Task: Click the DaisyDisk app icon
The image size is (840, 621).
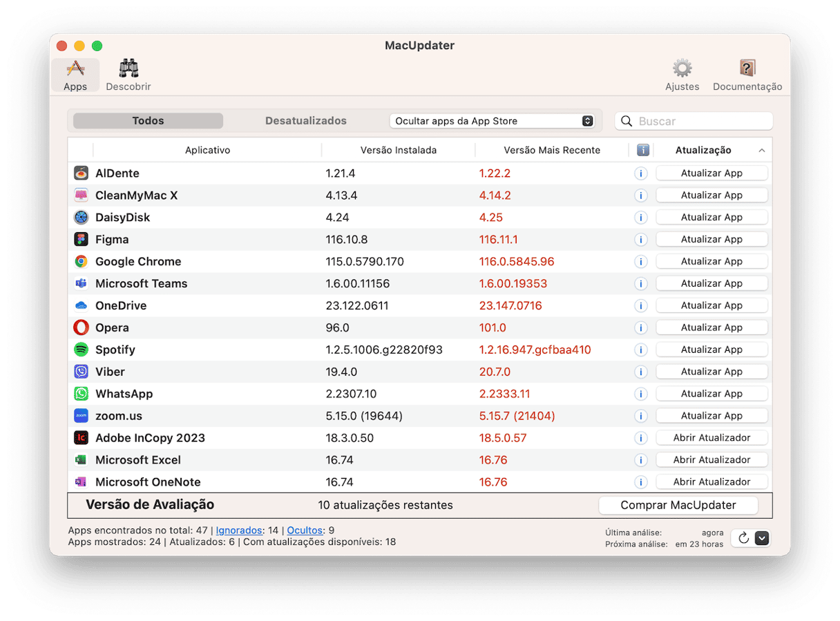Action: 82,218
